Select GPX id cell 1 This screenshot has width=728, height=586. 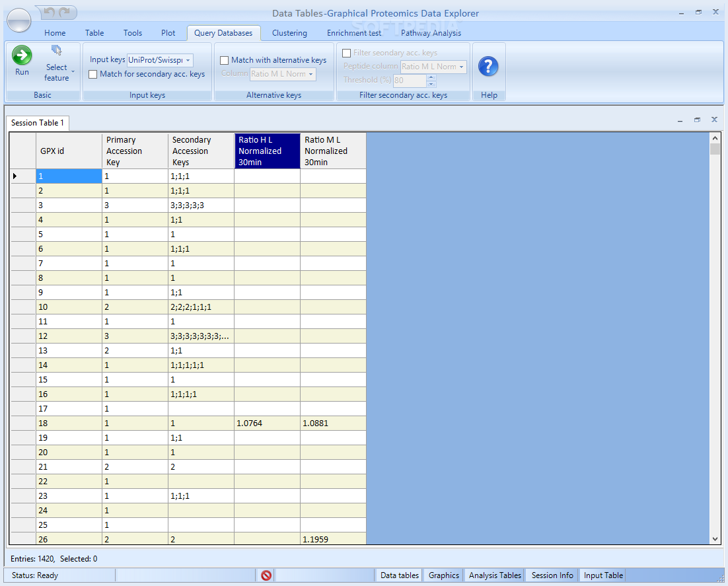click(69, 176)
